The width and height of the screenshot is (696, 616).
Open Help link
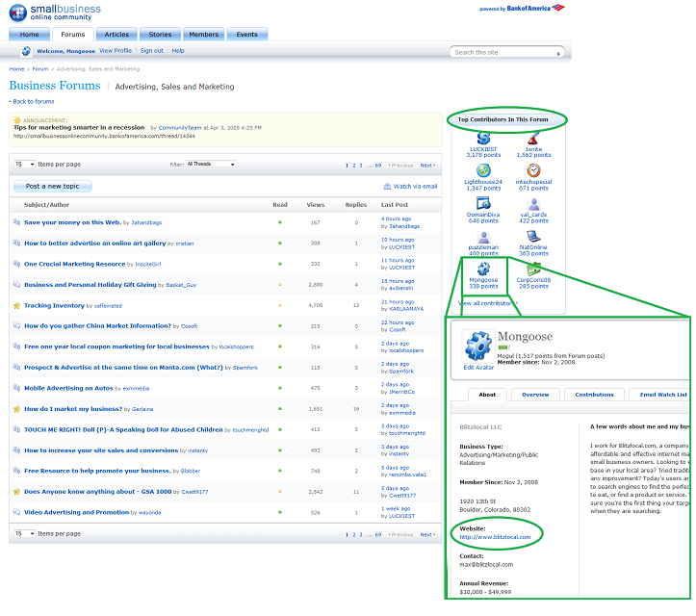[x=178, y=51]
